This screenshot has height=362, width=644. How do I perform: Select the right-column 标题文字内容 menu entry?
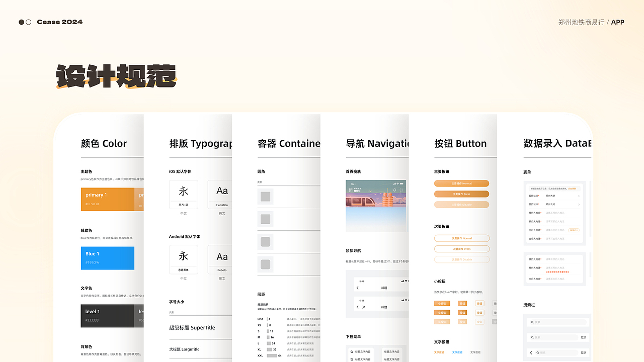[392, 351]
